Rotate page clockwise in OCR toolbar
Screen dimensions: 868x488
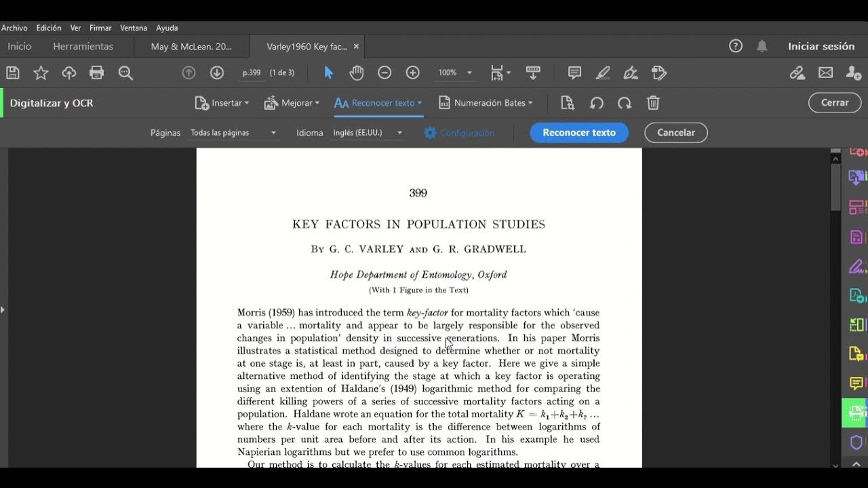(625, 103)
